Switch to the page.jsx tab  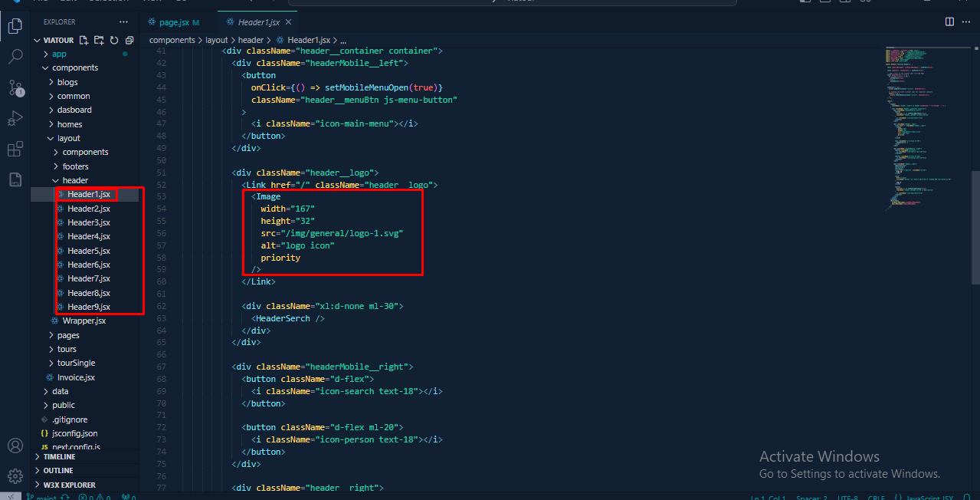[173, 22]
